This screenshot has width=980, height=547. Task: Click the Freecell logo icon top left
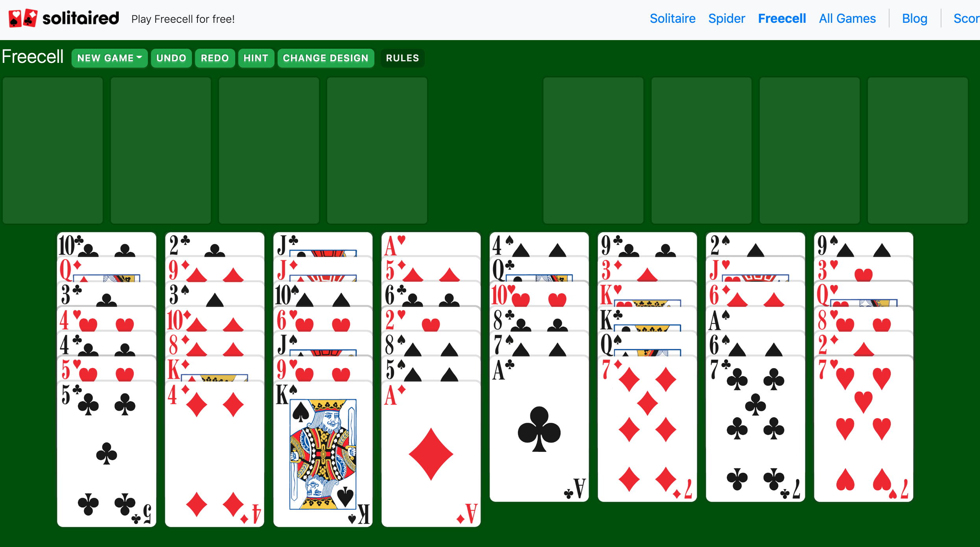click(20, 19)
